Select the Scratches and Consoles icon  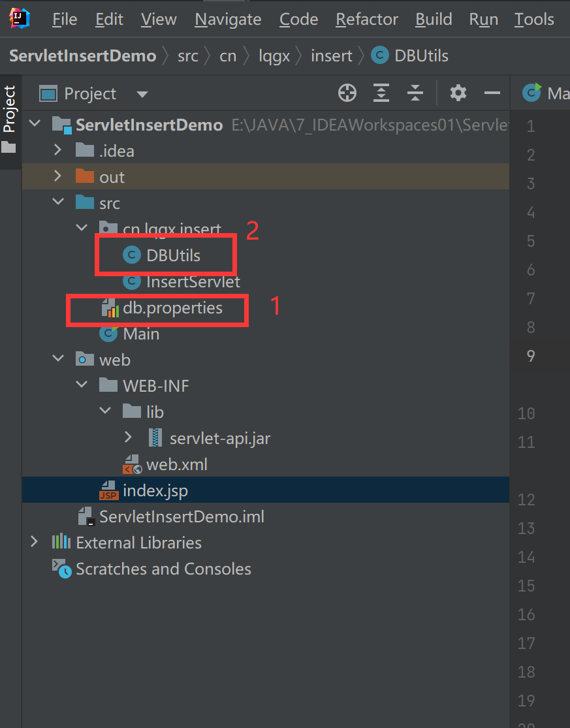pos(62,568)
